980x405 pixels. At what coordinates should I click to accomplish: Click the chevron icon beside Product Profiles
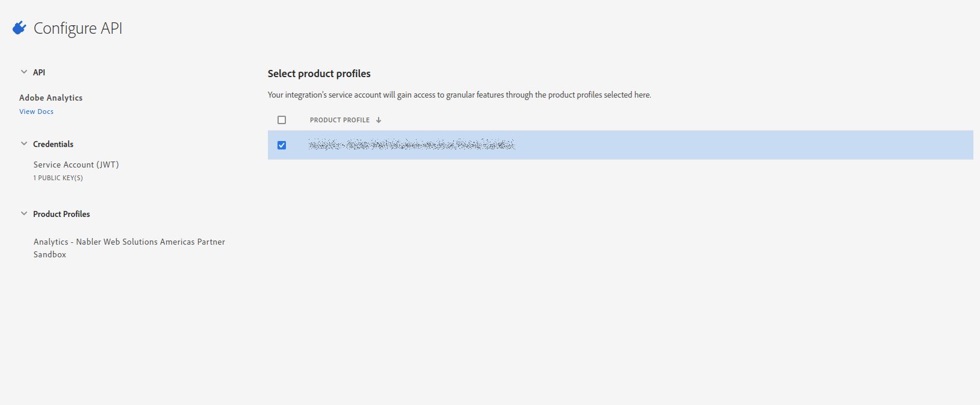[23, 213]
